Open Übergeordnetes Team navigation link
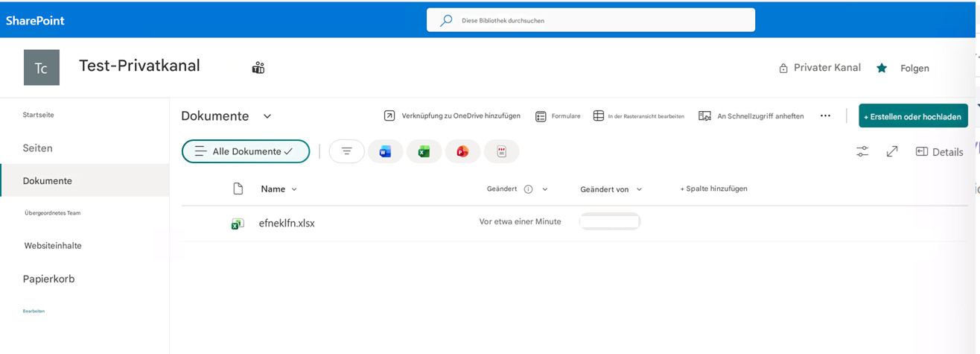 click(52, 213)
